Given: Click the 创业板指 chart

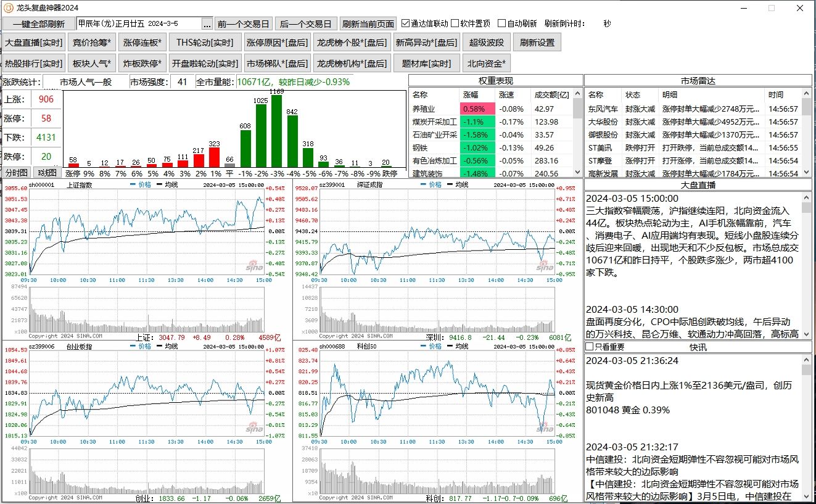Looking at the screenshot, I should [147, 423].
